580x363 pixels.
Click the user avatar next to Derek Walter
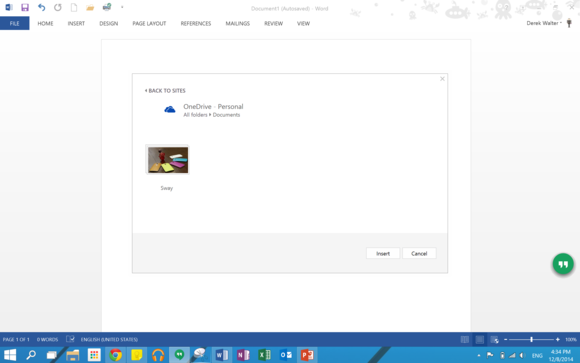point(569,23)
